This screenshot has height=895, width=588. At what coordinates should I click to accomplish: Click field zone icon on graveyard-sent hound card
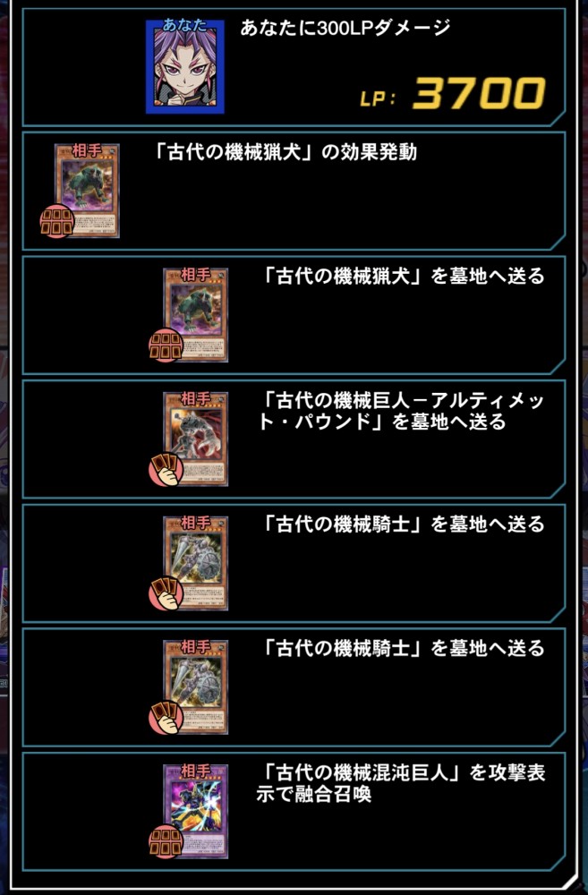pyautogui.click(x=166, y=345)
